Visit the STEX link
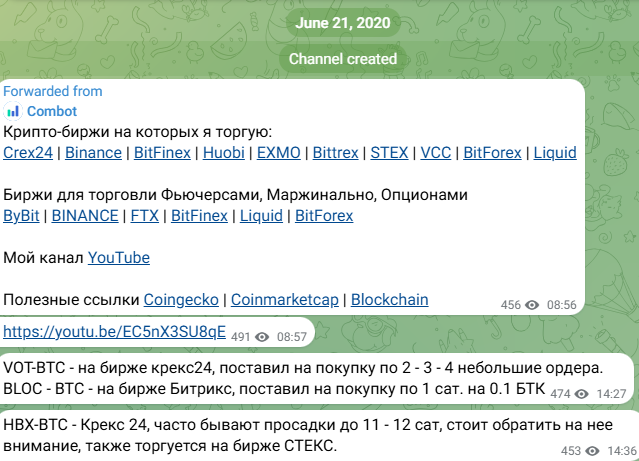Screen dimensions: 639x461 coord(389,153)
